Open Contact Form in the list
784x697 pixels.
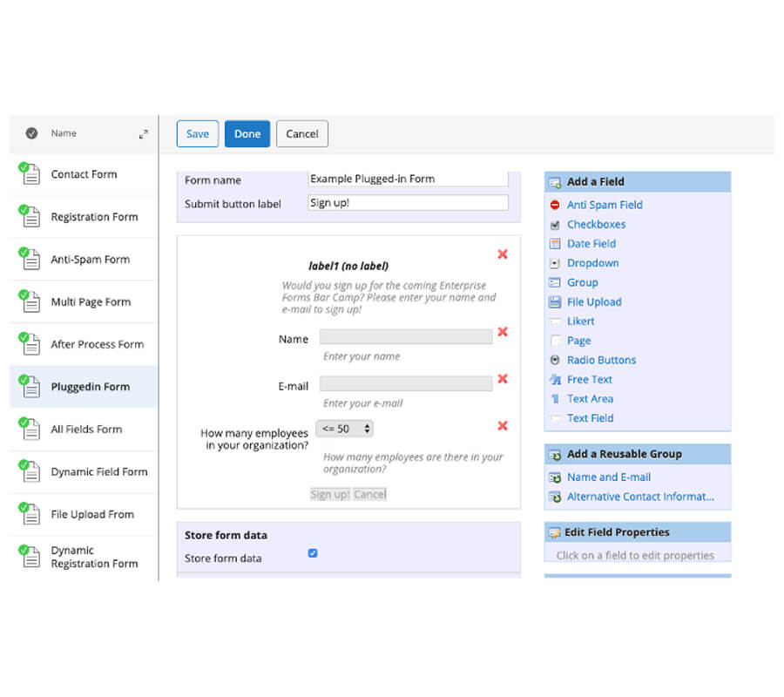pyautogui.click(x=84, y=174)
